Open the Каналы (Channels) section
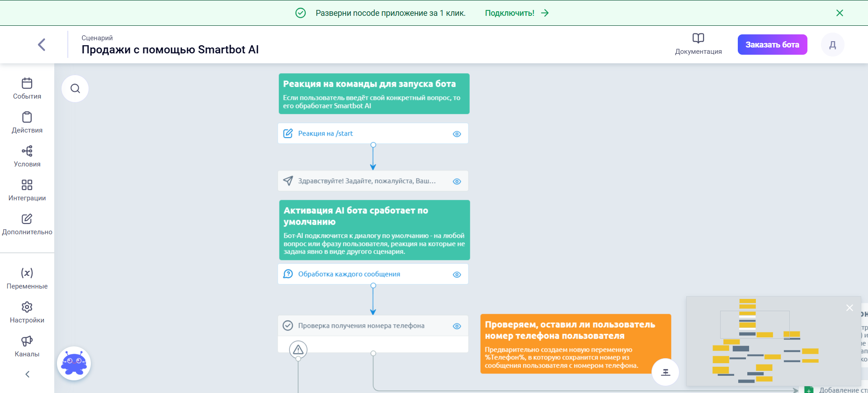 27,346
